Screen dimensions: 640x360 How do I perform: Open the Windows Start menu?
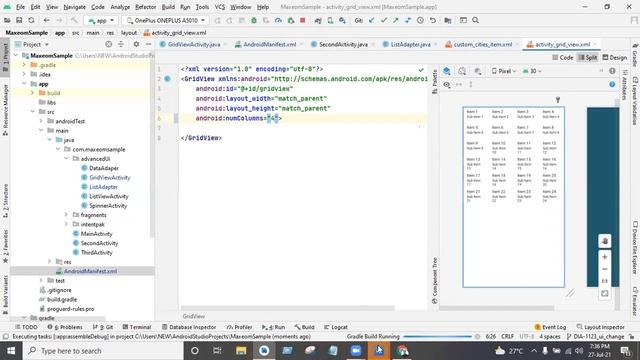(11, 351)
